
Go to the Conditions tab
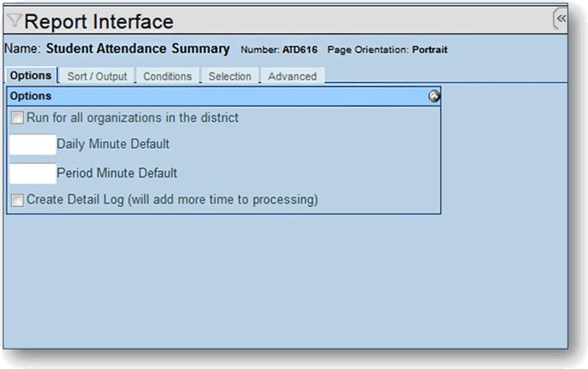pos(167,76)
